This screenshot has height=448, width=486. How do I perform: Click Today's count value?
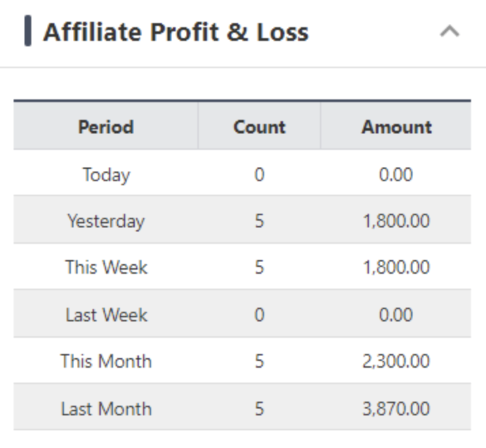[259, 174]
